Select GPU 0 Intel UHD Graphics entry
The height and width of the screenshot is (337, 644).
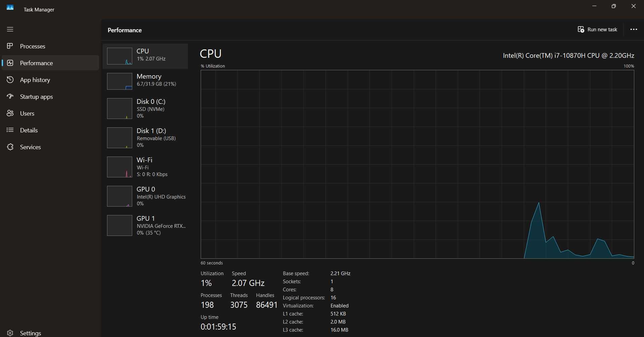click(145, 196)
